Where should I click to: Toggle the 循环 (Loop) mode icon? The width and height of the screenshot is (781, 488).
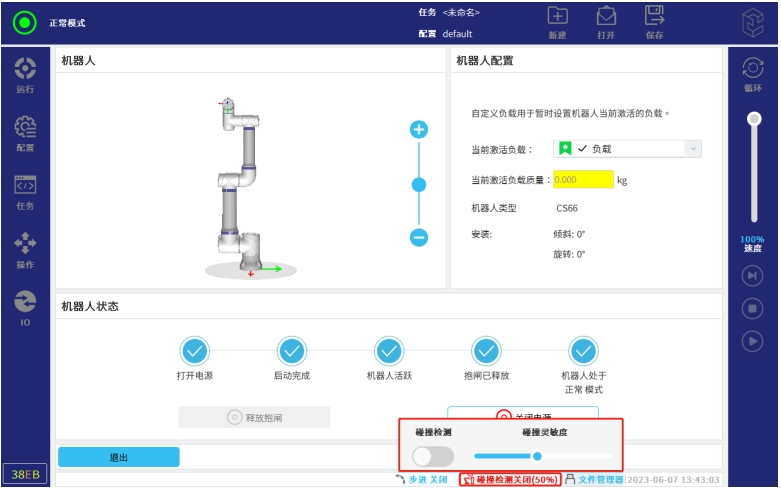[x=752, y=72]
